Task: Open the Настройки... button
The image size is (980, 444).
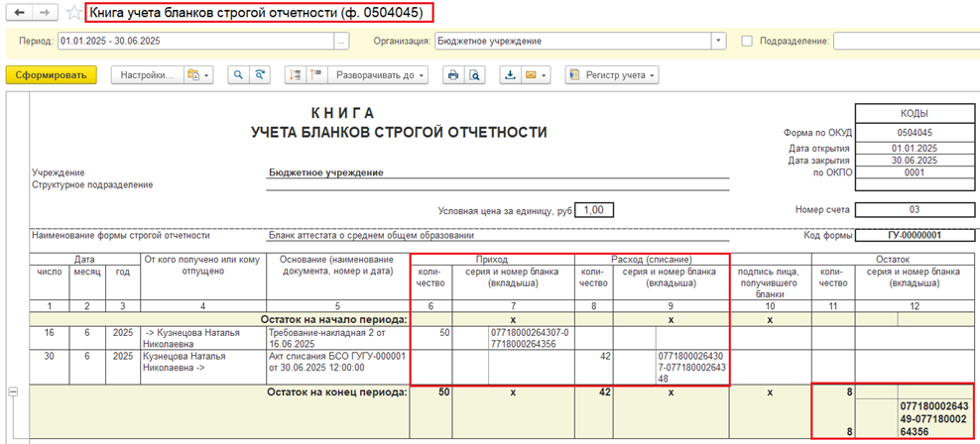Action: 146,75
